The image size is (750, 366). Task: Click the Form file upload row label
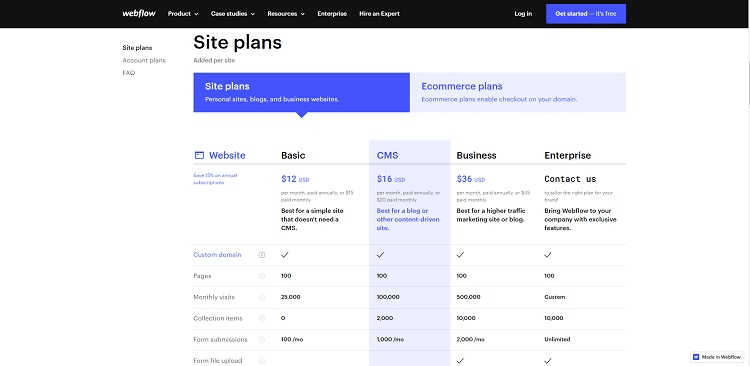pyautogui.click(x=218, y=361)
